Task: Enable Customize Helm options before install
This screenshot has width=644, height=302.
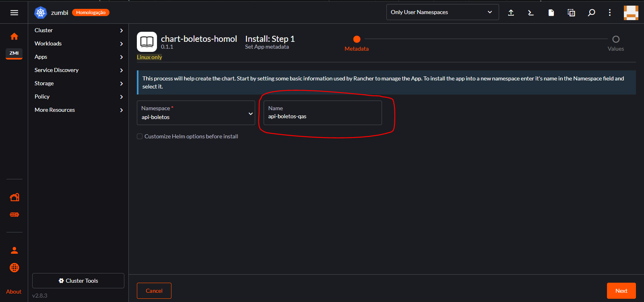Action: click(x=140, y=136)
